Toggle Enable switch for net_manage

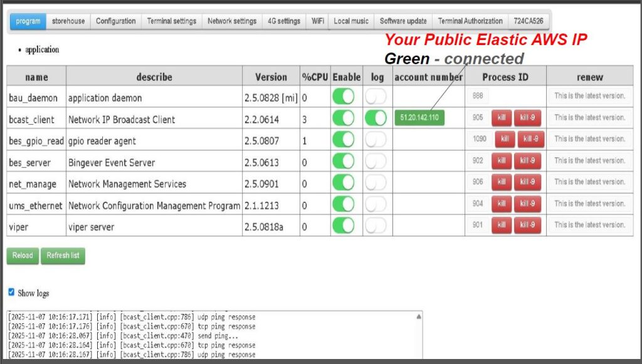[343, 182]
